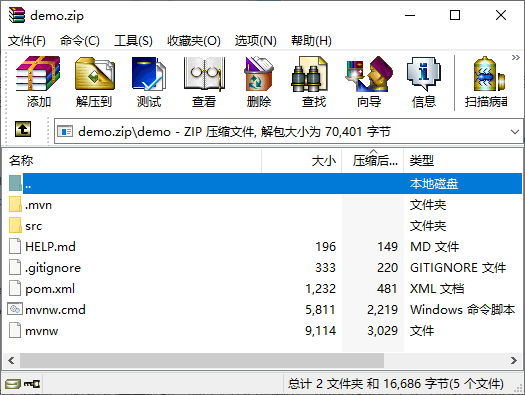Open the 工具(S) menu
The image size is (525, 395).
coord(133,41)
